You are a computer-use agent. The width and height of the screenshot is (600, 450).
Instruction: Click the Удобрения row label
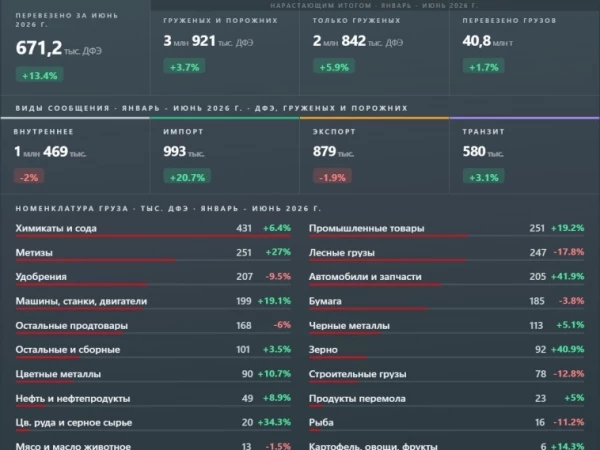(41, 277)
